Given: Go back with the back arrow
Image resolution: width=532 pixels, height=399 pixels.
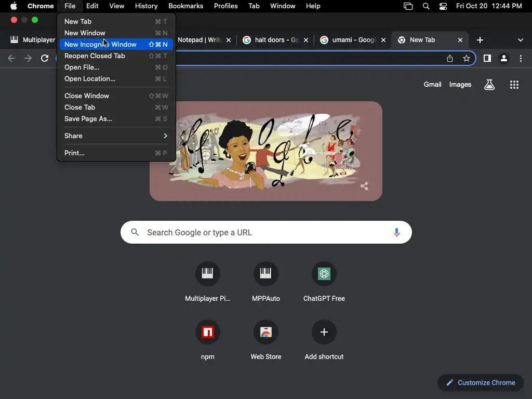Looking at the screenshot, I should (x=11, y=58).
